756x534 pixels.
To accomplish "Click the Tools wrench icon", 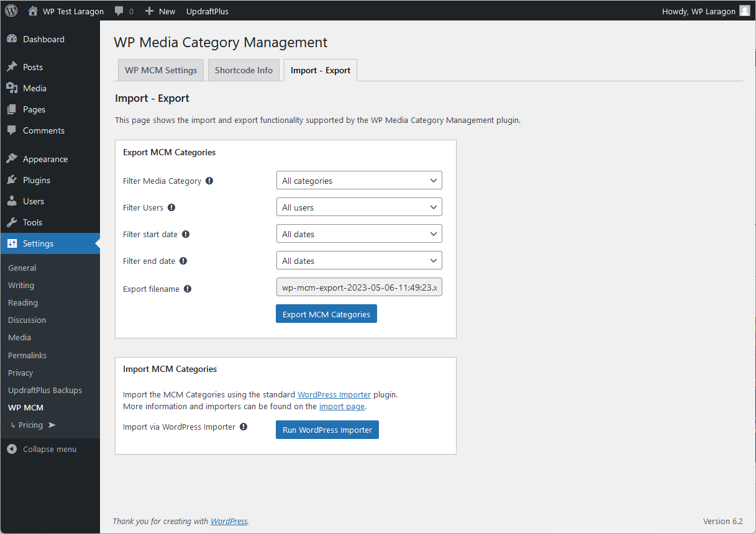I will coord(12,222).
